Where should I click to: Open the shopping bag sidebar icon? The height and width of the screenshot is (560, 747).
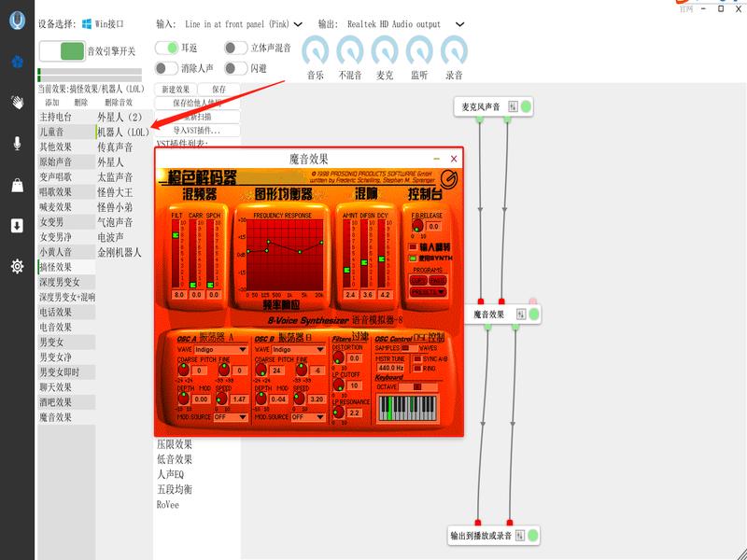pyautogui.click(x=17, y=185)
